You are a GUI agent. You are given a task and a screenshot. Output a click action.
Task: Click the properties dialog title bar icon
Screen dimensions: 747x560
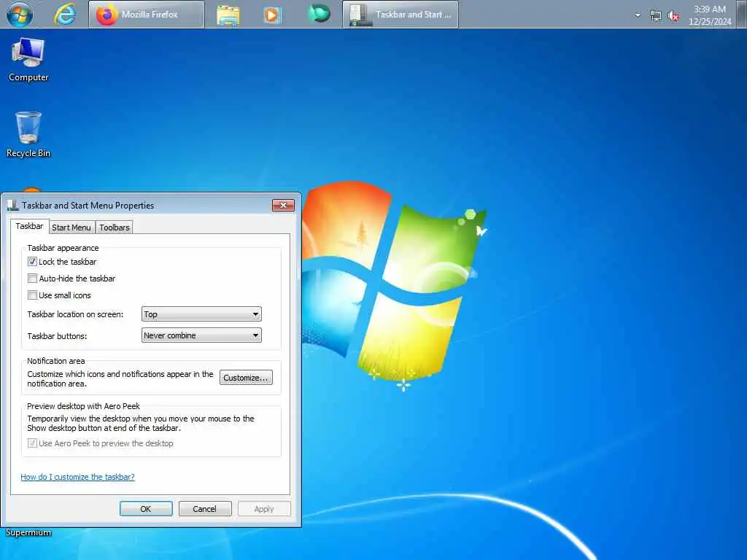[x=13, y=205]
